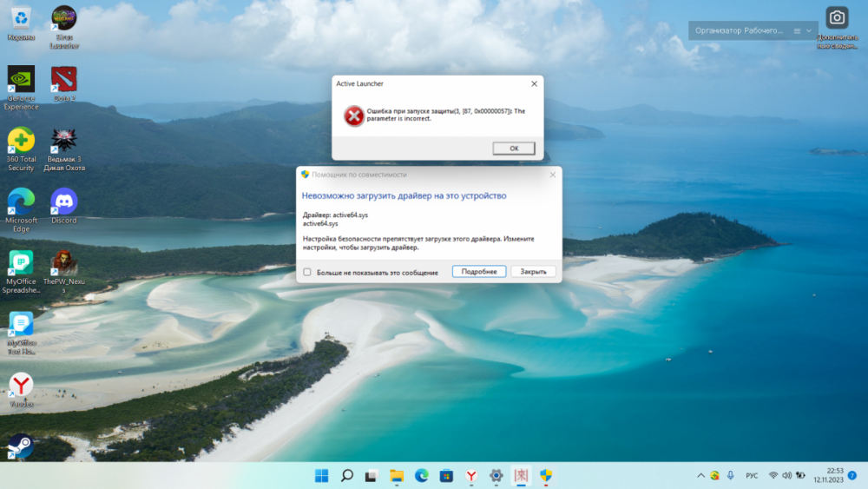Open the Recycle Bin on the desktop

click(21, 19)
